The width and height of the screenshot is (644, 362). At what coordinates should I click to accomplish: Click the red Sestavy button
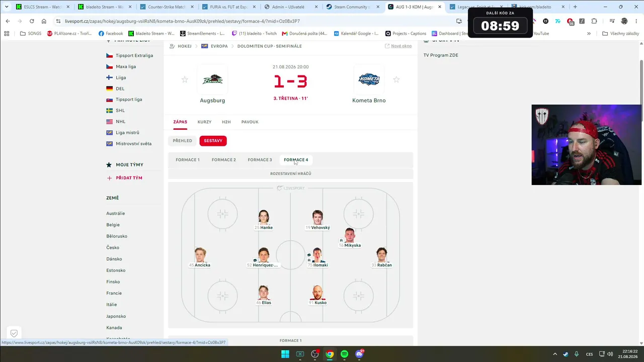click(213, 141)
